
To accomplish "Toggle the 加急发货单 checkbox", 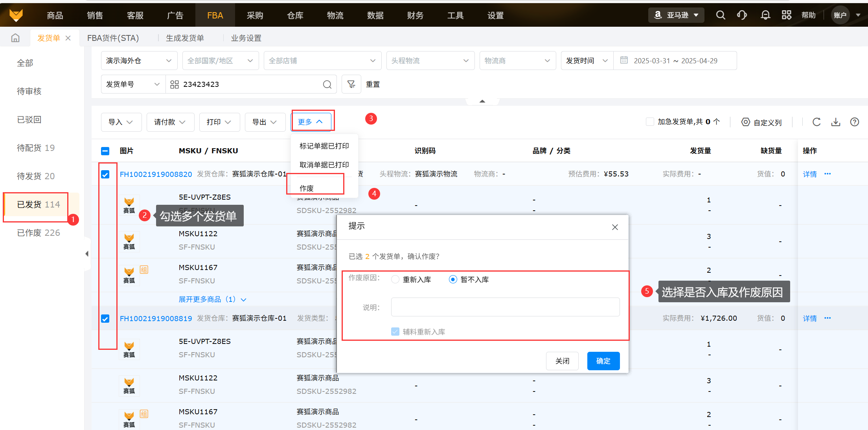I will (650, 122).
